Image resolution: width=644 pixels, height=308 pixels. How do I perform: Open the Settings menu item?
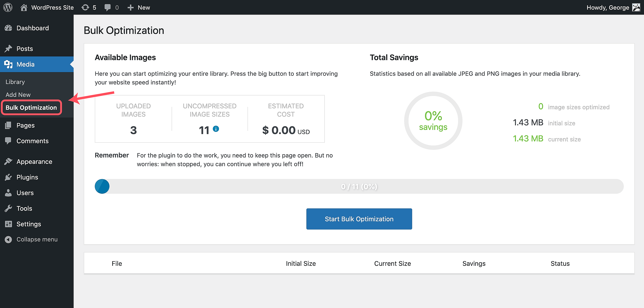point(29,224)
